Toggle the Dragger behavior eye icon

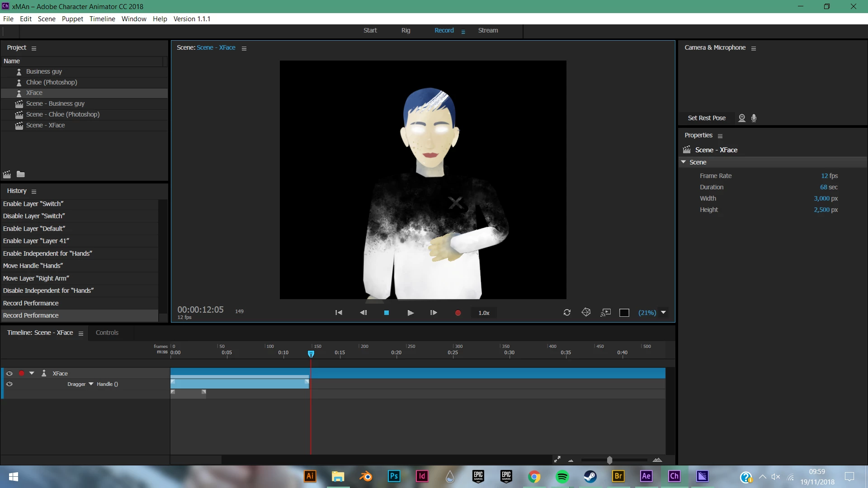[x=9, y=384]
